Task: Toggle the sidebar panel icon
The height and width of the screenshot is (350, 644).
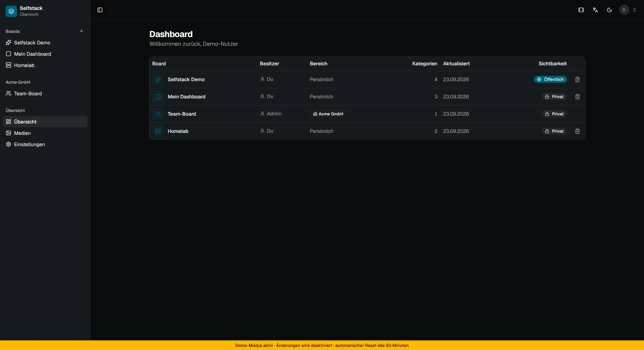Action: [100, 10]
